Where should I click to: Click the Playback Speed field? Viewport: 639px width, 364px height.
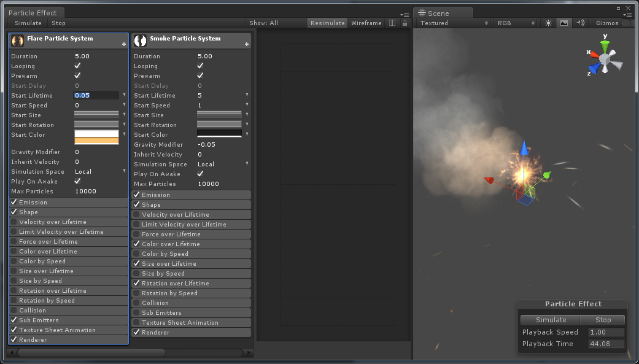click(606, 332)
